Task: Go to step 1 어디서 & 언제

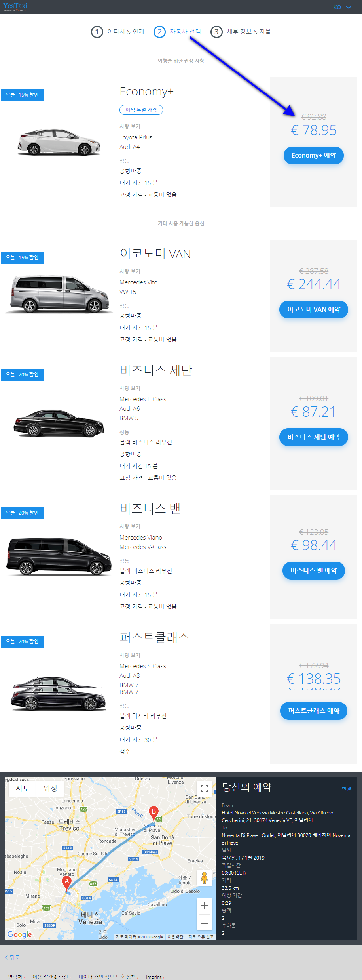Action: tap(118, 32)
